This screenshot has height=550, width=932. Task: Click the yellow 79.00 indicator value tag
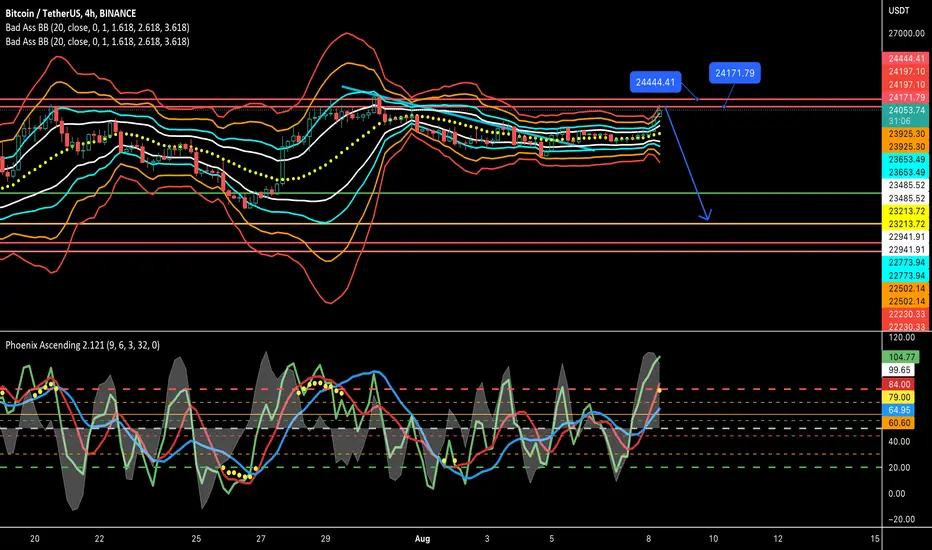pos(899,397)
